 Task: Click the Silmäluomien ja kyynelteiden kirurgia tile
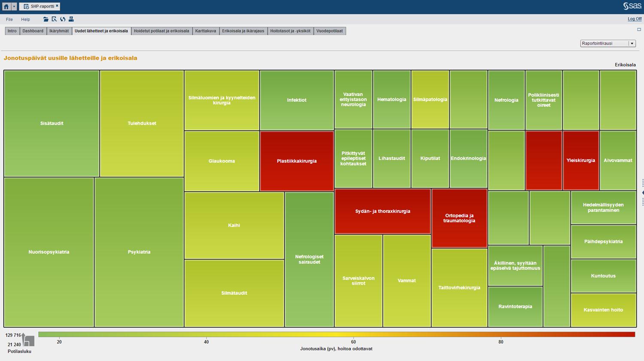(222, 100)
